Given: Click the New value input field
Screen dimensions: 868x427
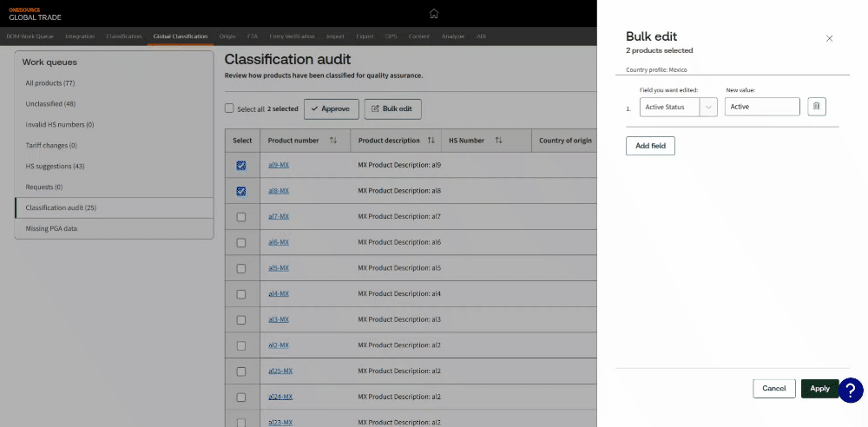Looking at the screenshot, I should coord(761,107).
